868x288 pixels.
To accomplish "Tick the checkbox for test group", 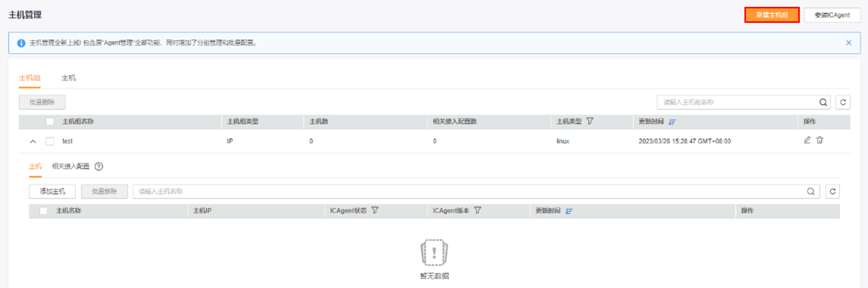I will [x=50, y=141].
